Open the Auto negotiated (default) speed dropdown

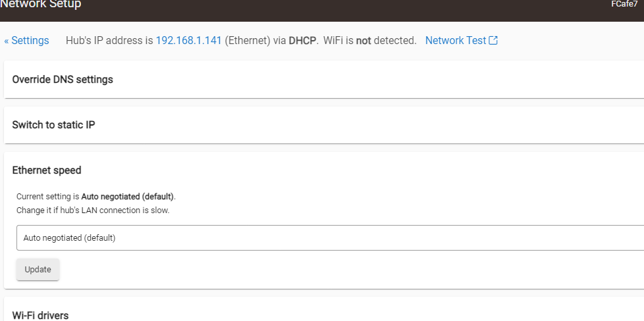pyautogui.click(x=329, y=238)
